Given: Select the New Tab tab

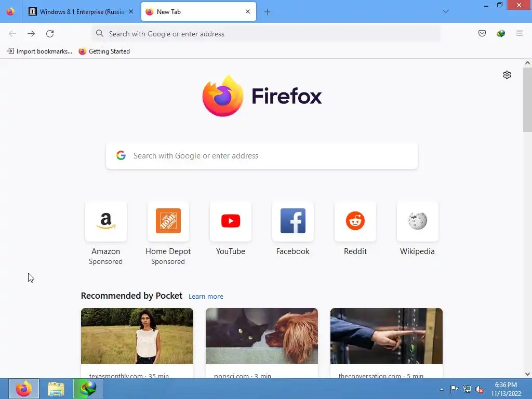Looking at the screenshot, I should (198, 11).
